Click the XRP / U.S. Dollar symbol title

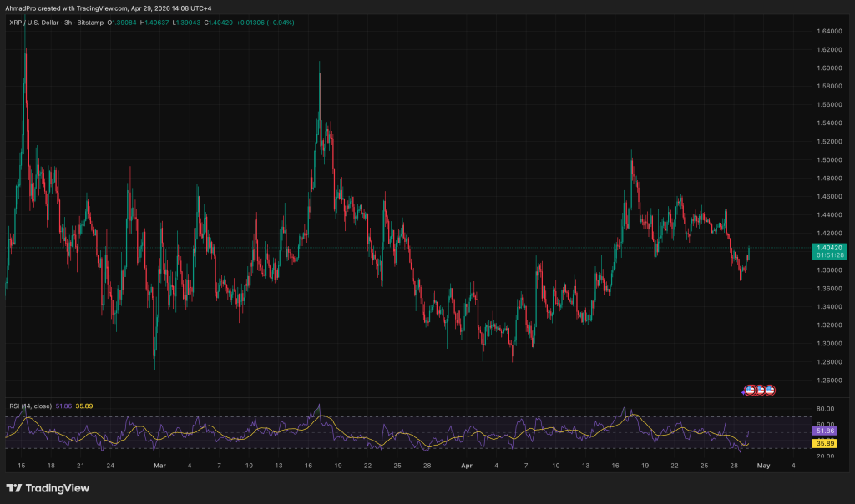coord(33,23)
